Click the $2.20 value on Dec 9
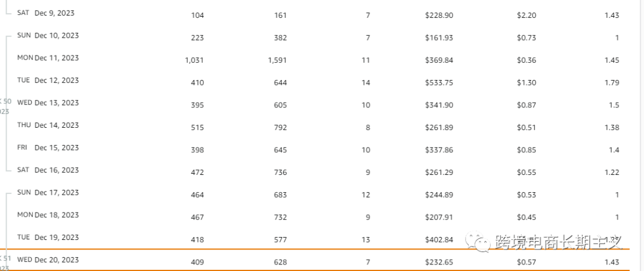This screenshot has width=644, height=271. [527, 15]
